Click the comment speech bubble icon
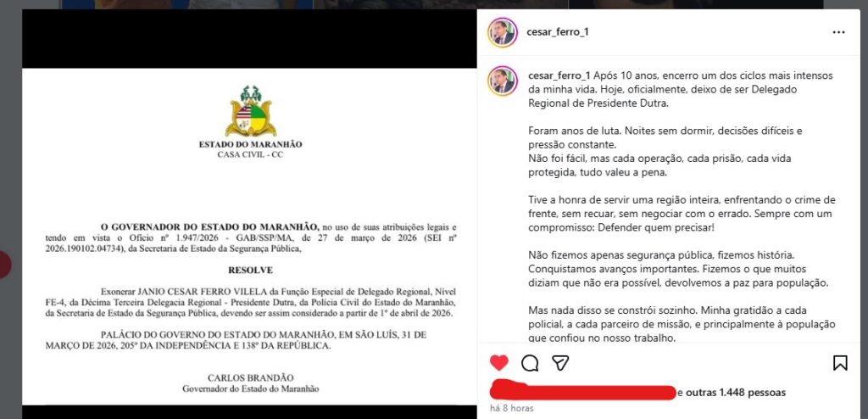868x419 pixels. [530, 363]
